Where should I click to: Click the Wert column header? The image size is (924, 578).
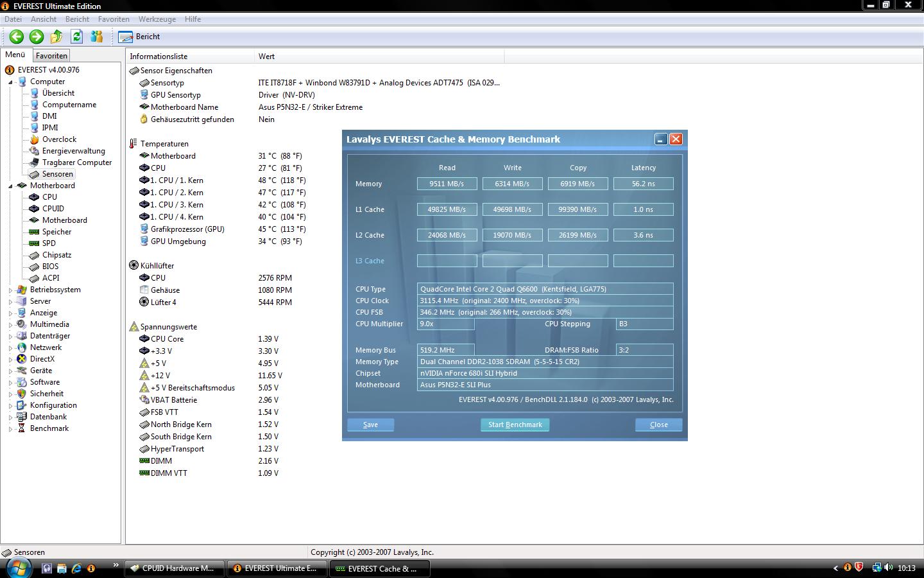pyautogui.click(x=379, y=57)
